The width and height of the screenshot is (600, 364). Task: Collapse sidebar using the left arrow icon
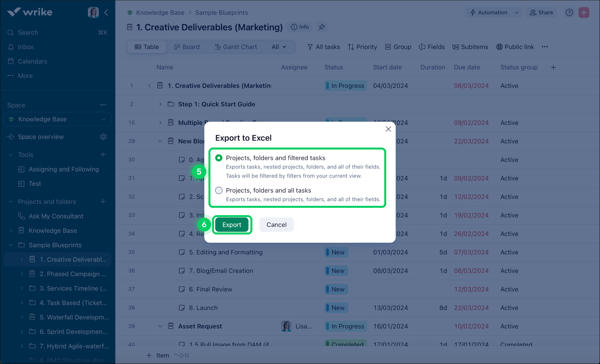(x=106, y=13)
